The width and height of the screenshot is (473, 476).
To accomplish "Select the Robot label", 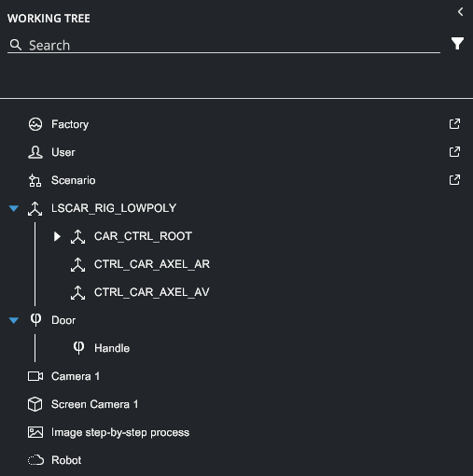I will 66,460.
